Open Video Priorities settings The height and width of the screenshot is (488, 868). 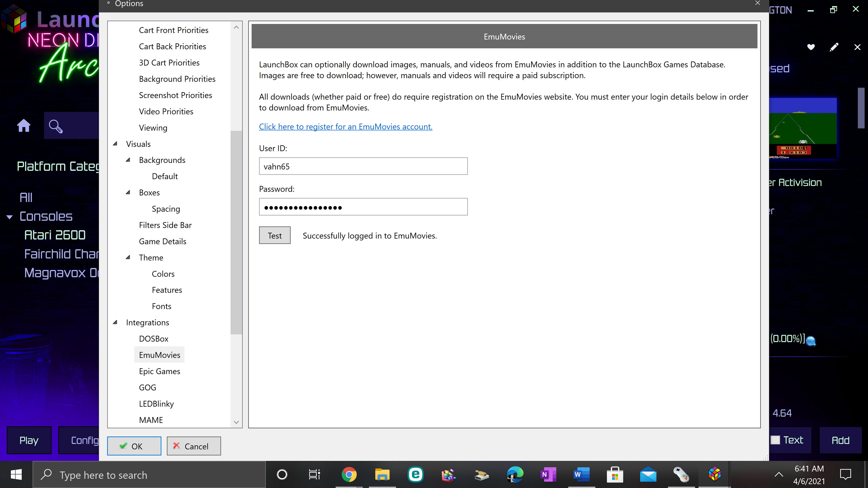[166, 111]
